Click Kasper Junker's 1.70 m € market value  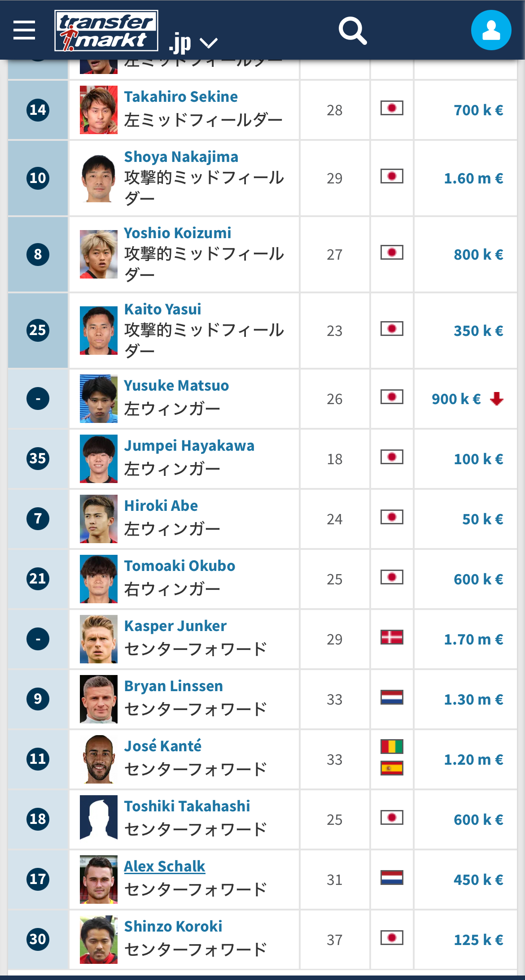(x=473, y=639)
